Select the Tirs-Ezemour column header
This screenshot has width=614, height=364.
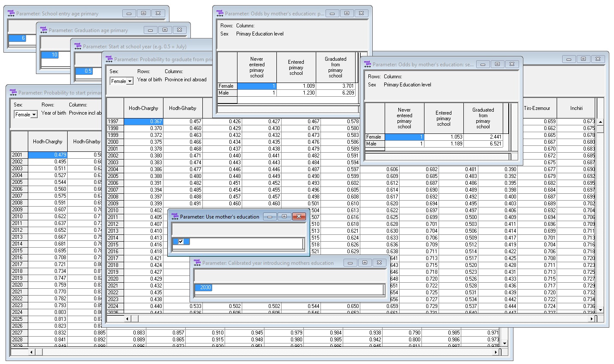coord(537,108)
